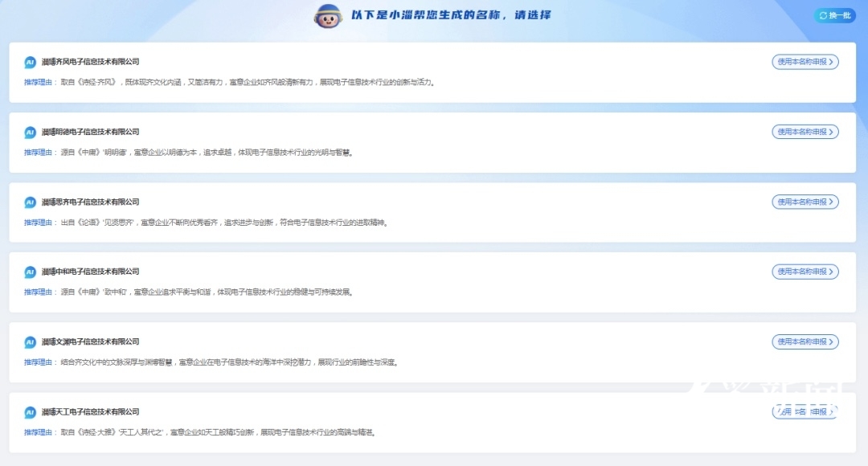
Task: Use the 淄博齐风 name via 使用本名称申报
Action: 805,62
